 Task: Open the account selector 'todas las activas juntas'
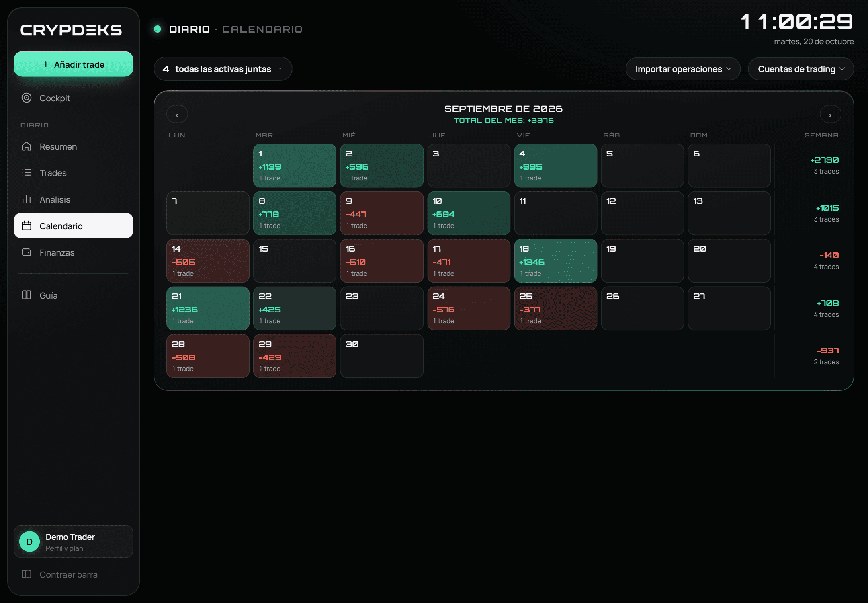click(223, 69)
